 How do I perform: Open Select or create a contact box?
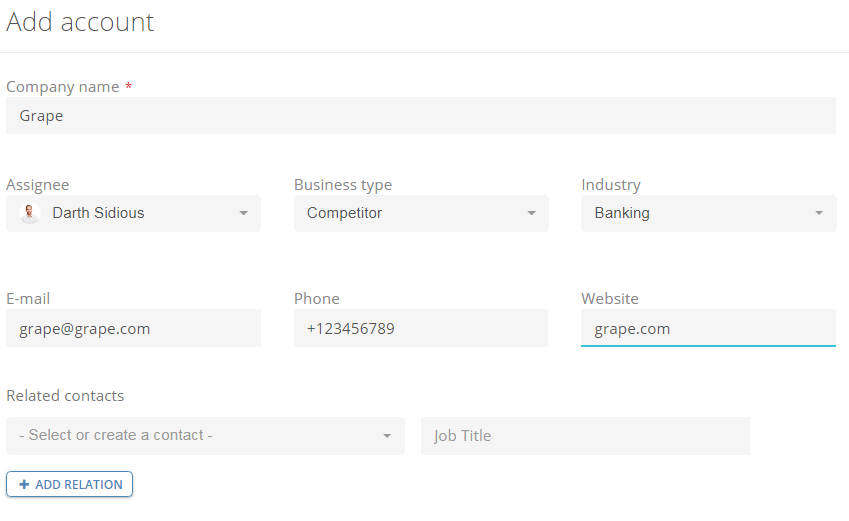tap(205, 436)
